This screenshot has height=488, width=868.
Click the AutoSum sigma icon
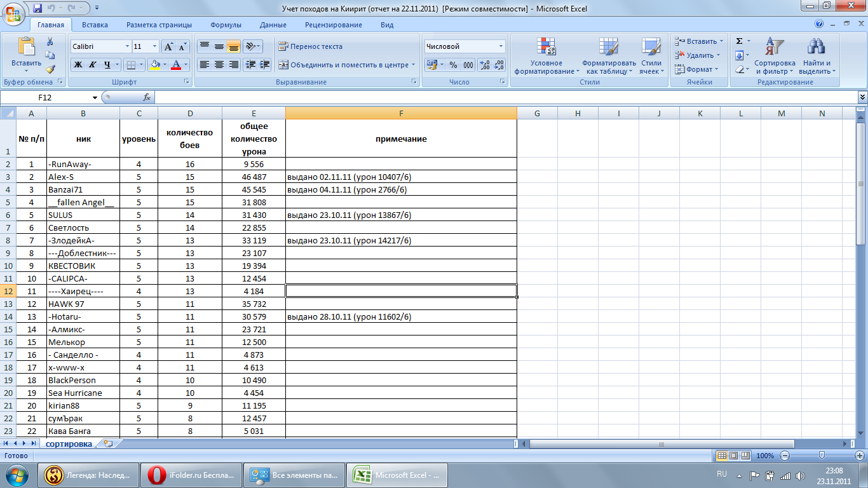click(739, 41)
